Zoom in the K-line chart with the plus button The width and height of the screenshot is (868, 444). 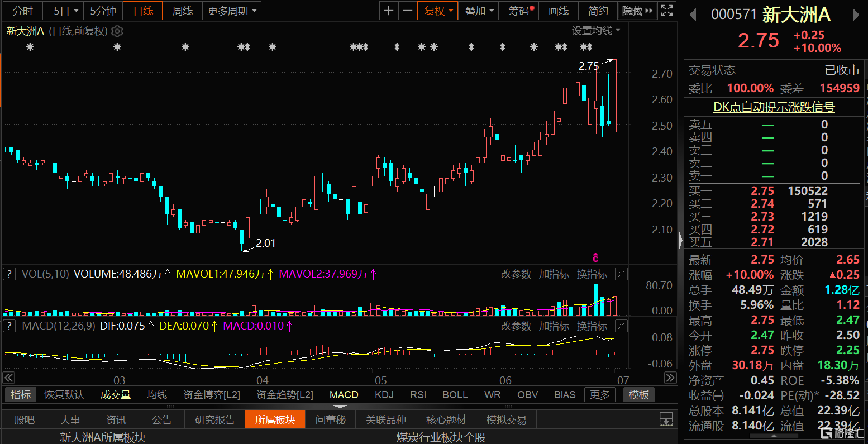click(389, 11)
